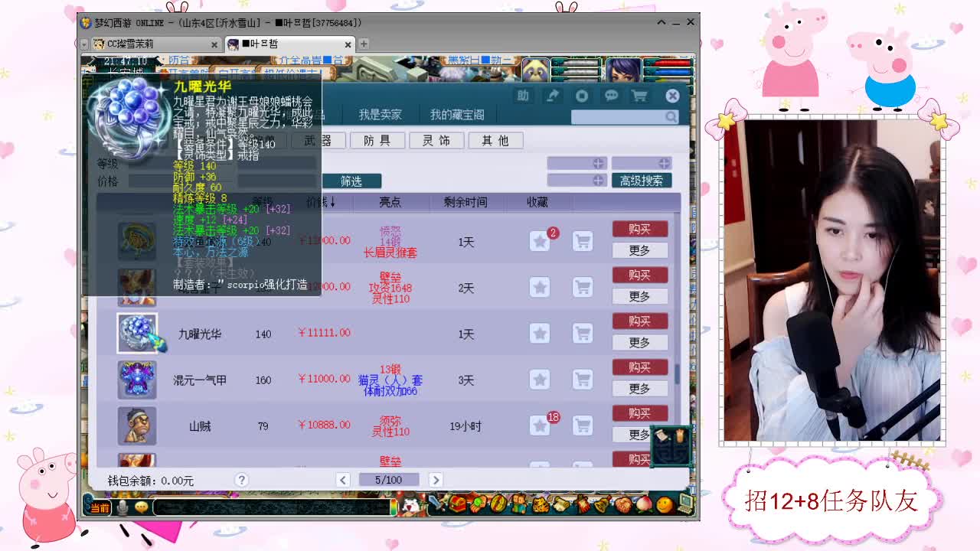Viewport: 980px width, 551px height.
Task: Buy the 九曜光华 with 购买
Action: tap(639, 321)
